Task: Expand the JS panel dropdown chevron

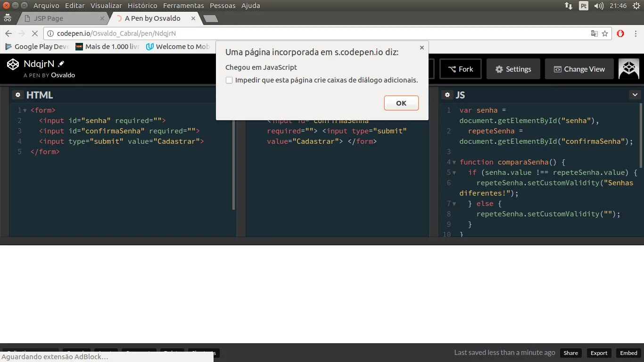Action: point(635,95)
